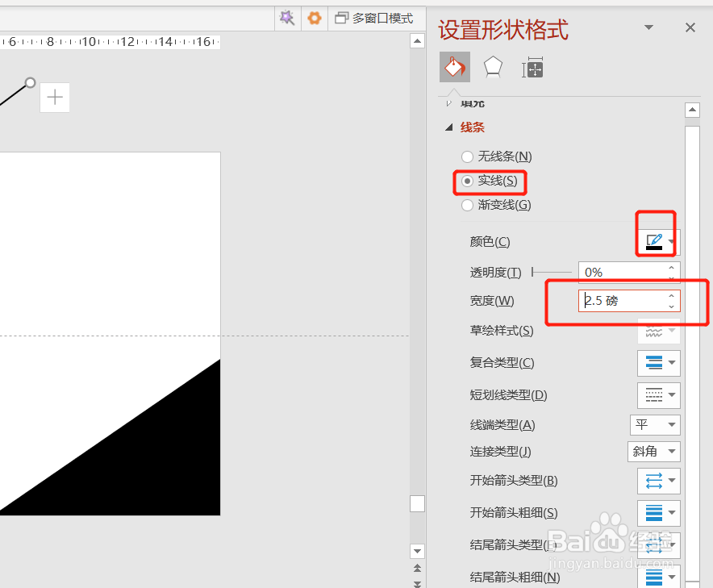Screen dimensions: 713x588
Task: Click the slide canvas scrollbar thumb
Action: [x=418, y=504]
